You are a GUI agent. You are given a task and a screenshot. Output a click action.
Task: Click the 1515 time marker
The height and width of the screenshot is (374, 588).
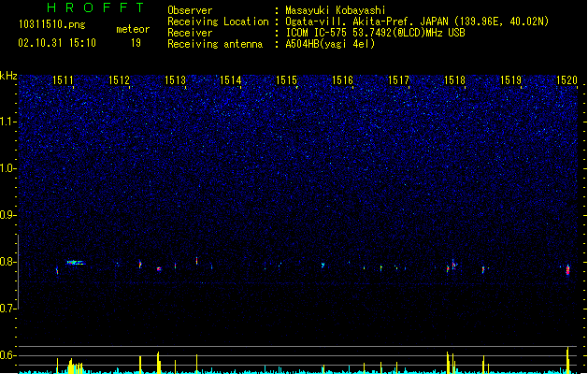pyautogui.click(x=286, y=80)
